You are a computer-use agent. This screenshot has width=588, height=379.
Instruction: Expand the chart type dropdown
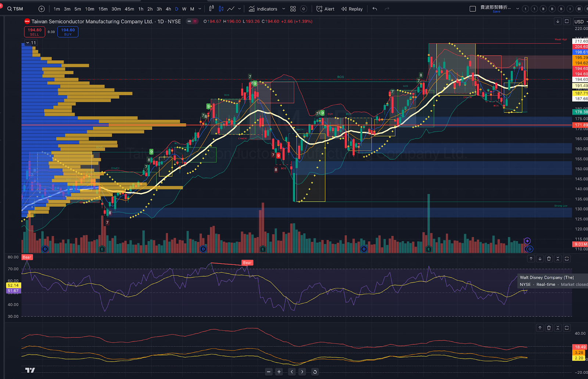click(x=240, y=9)
